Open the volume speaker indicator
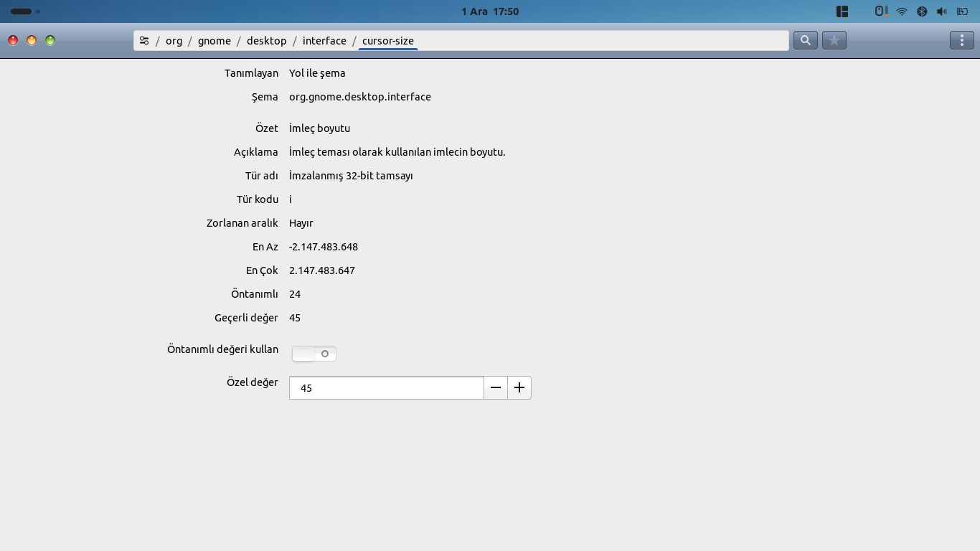This screenshot has width=980, height=551. [x=942, y=11]
